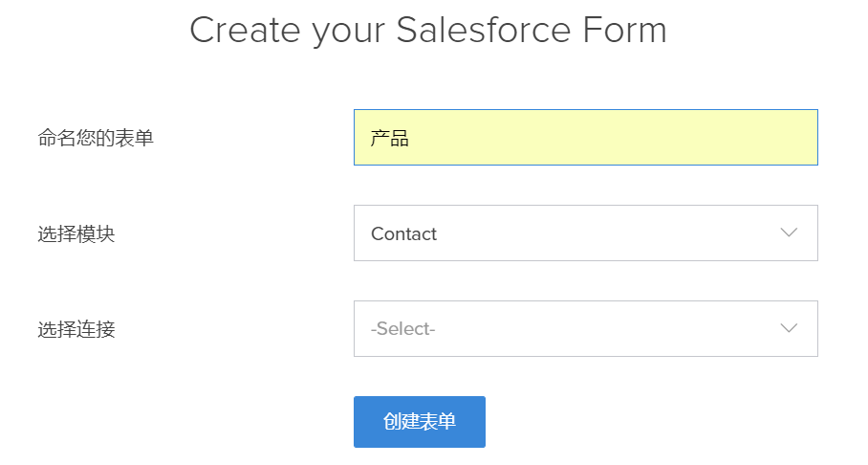Click the 选择模块 label
The height and width of the screenshot is (465, 868).
[x=76, y=234]
